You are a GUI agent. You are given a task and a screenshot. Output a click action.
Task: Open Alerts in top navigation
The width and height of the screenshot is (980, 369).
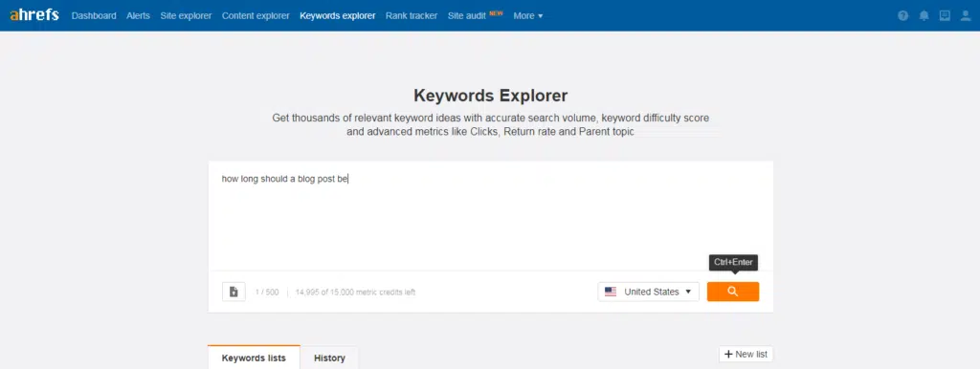pos(138,15)
